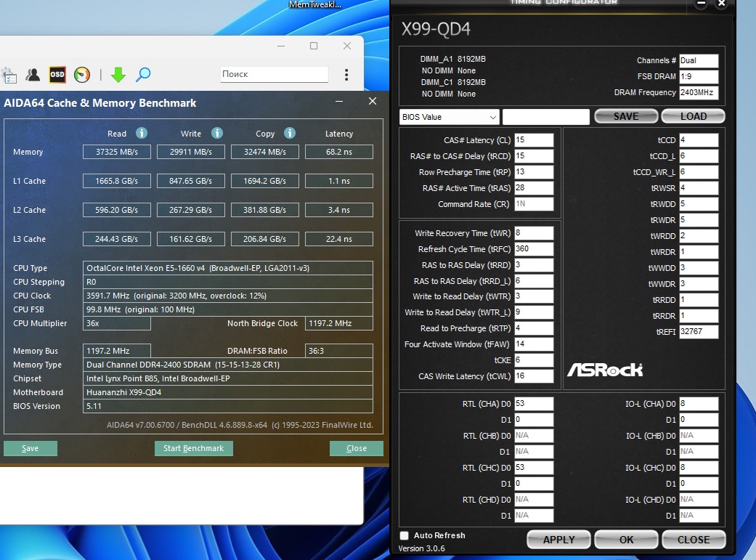
Task: Open the BIOS Value dropdown
Action: click(449, 117)
